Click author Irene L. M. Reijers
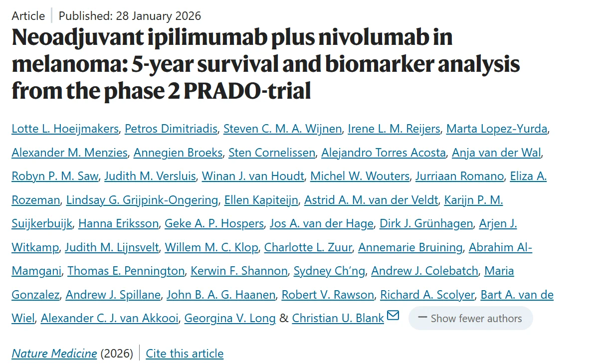The height and width of the screenshot is (364, 602). click(x=394, y=129)
